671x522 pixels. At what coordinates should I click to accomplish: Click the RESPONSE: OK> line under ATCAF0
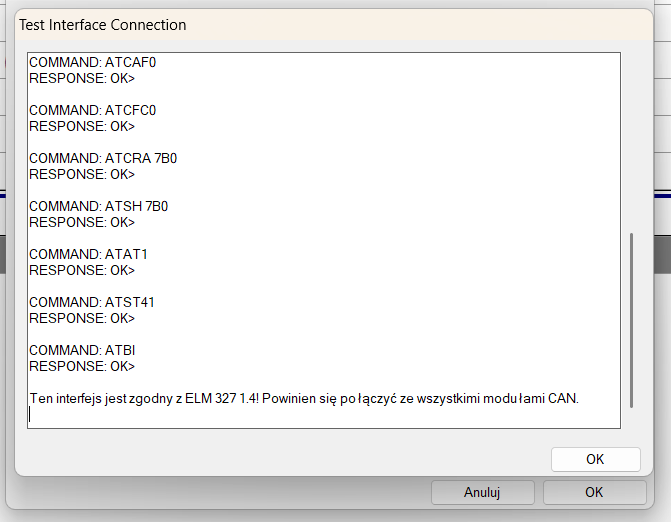82,78
